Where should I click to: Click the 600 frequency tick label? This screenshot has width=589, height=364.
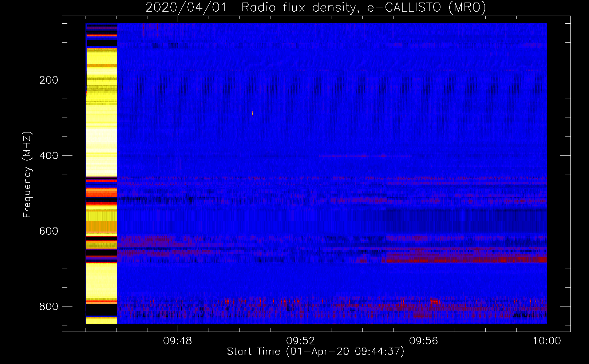(49, 232)
